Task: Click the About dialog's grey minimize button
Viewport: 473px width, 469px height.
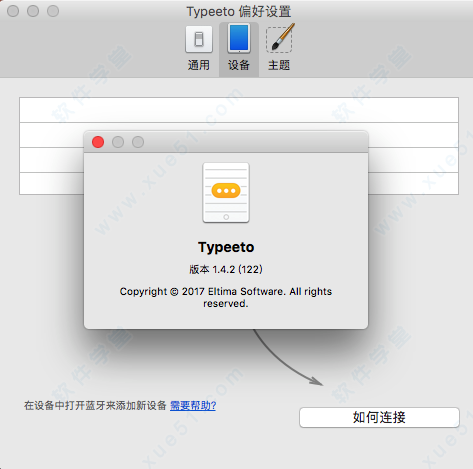Action: [x=118, y=142]
